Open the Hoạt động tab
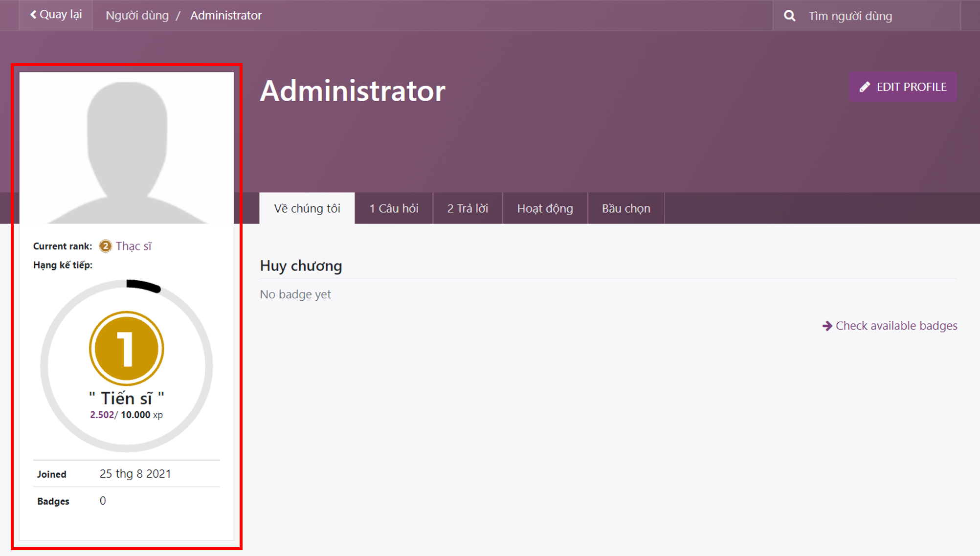The image size is (980, 556). click(x=545, y=208)
